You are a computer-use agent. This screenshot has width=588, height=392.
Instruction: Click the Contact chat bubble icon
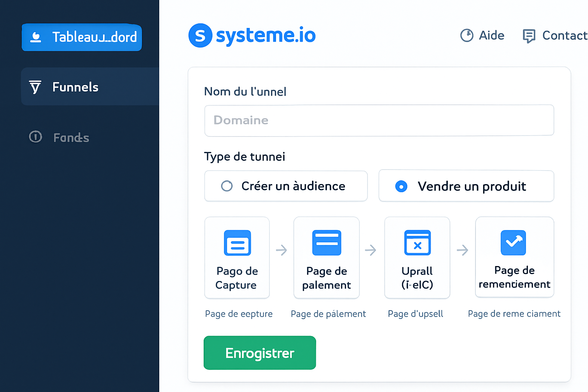[x=529, y=36]
